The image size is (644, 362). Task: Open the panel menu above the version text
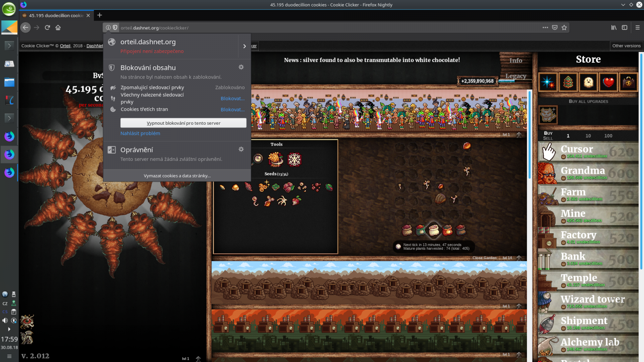(9, 356)
